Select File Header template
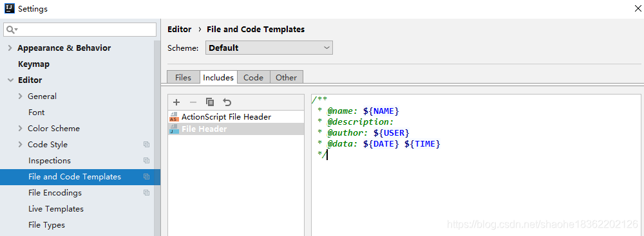Image resolution: width=644 pixels, height=236 pixels. pos(236,129)
